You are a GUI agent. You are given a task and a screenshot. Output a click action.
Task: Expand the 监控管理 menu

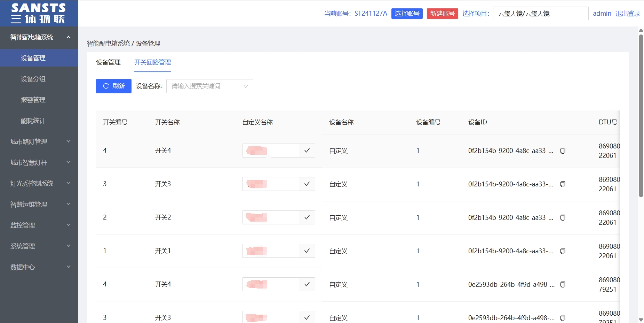pos(39,225)
